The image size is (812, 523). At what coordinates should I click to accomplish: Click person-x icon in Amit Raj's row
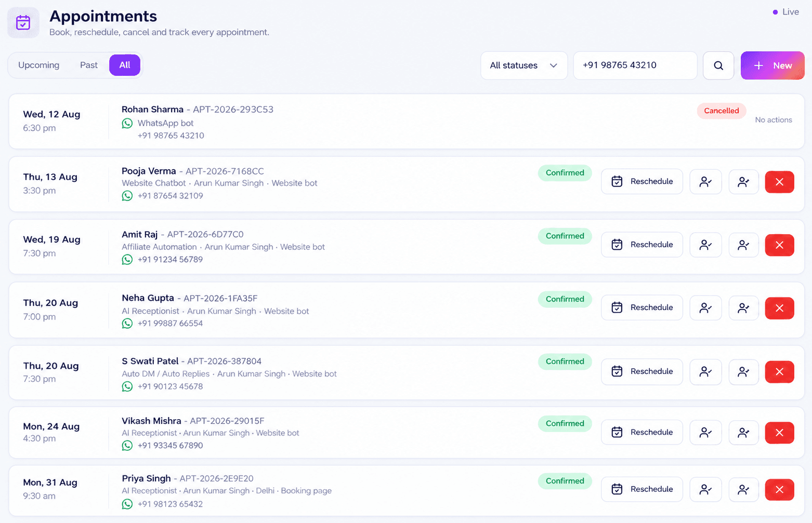tap(743, 245)
